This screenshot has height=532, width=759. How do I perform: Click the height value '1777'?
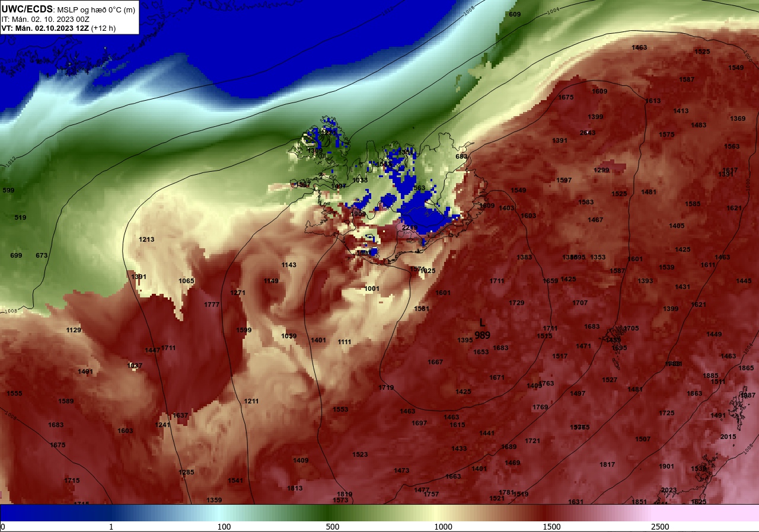tap(212, 305)
